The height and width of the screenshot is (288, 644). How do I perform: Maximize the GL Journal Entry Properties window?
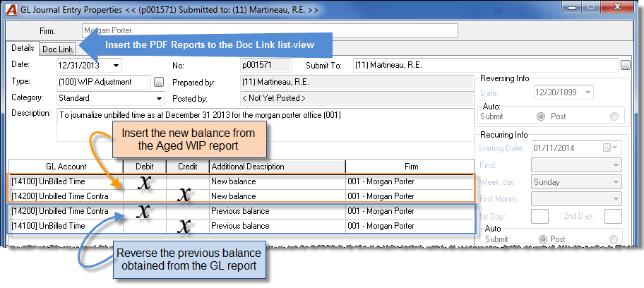(591, 7)
